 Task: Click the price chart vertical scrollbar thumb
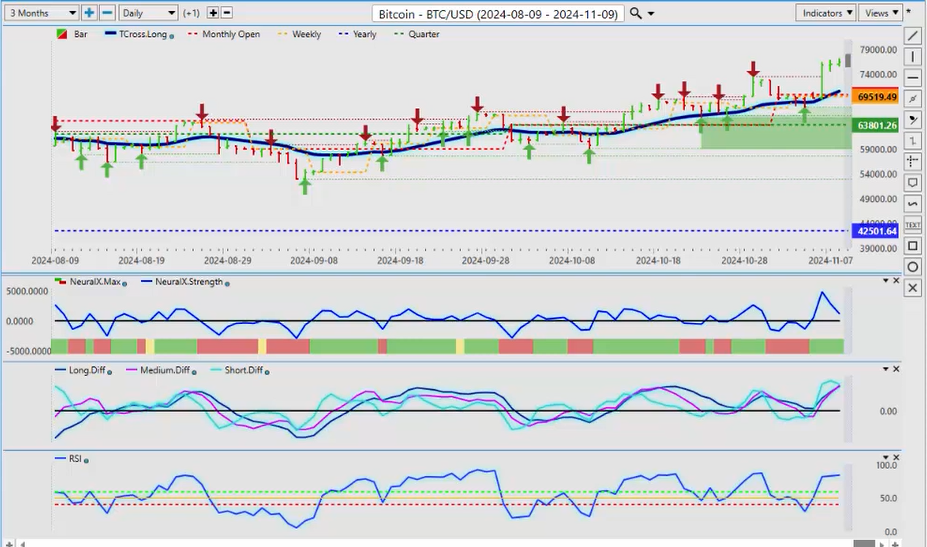848,60
